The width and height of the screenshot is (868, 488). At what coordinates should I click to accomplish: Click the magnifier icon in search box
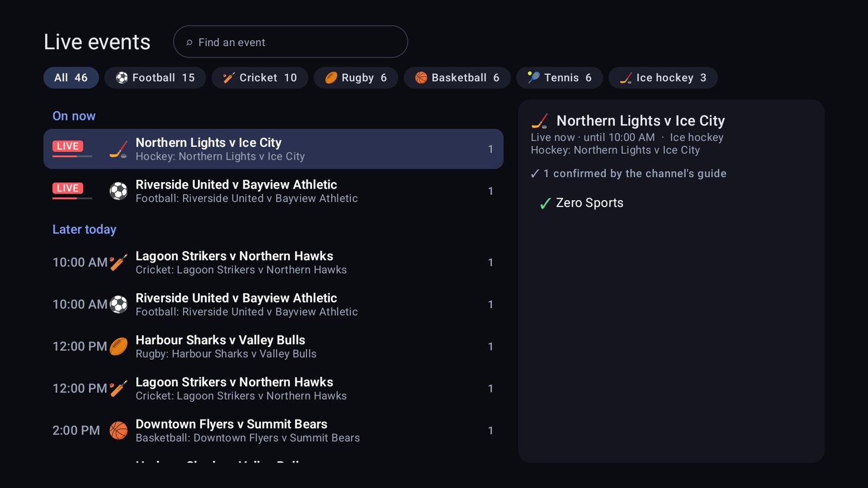(x=189, y=42)
